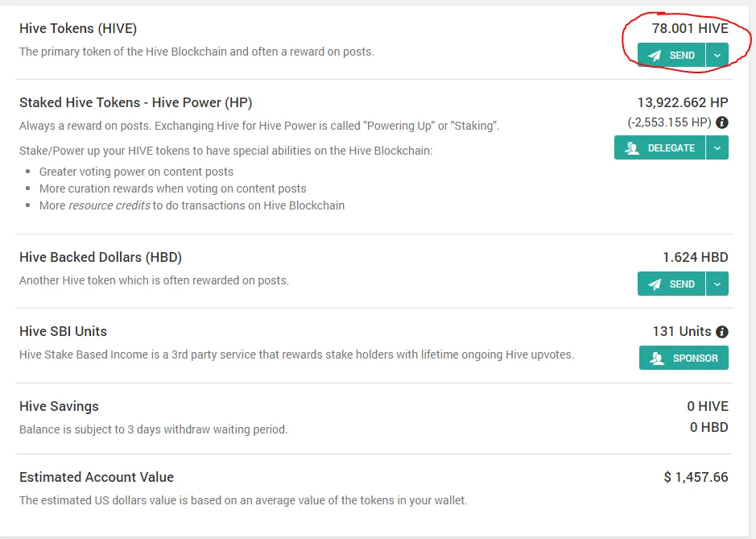Click the 0 HBD savings balance
756x539 pixels.
[708, 427]
